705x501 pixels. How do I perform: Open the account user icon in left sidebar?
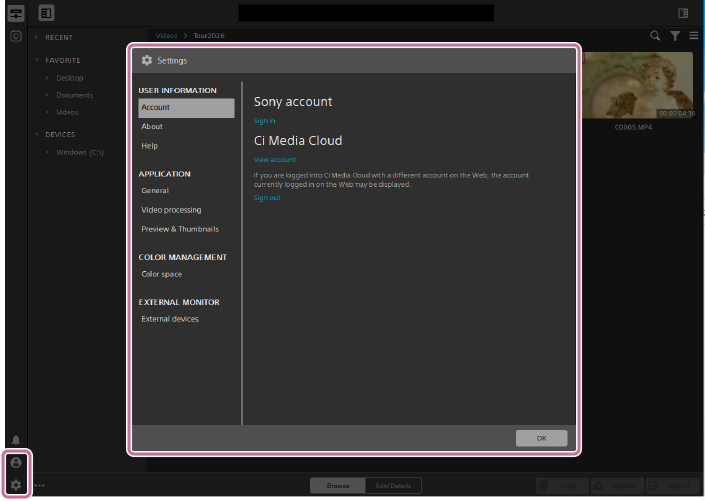[x=16, y=462]
